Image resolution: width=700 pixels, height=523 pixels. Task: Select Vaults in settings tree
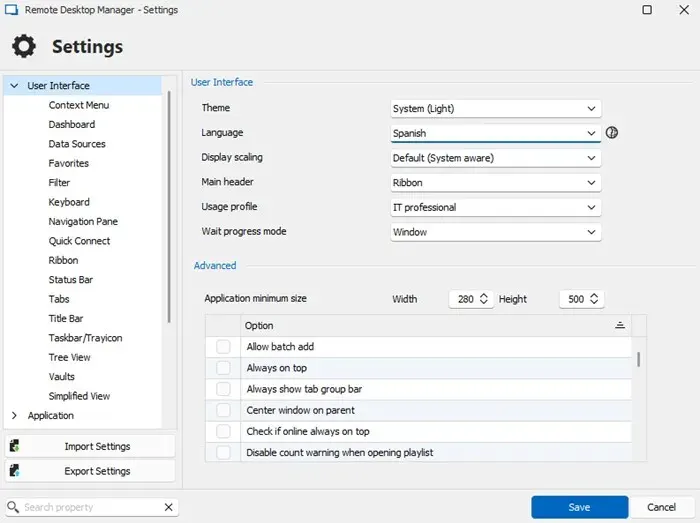point(62,377)
